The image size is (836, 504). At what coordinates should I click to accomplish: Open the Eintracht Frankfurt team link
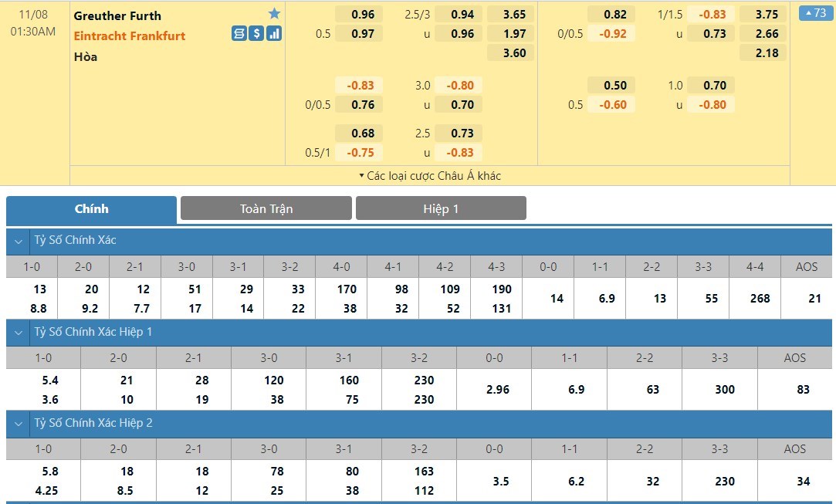point(130,36)
